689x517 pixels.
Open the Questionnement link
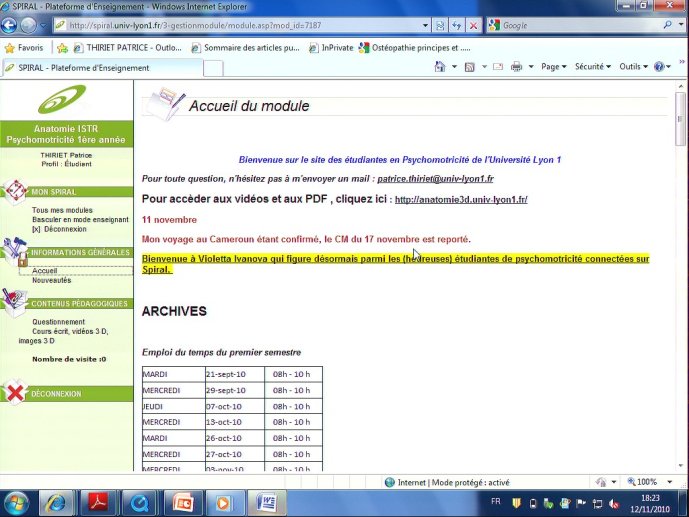click(x=58, y=322)
